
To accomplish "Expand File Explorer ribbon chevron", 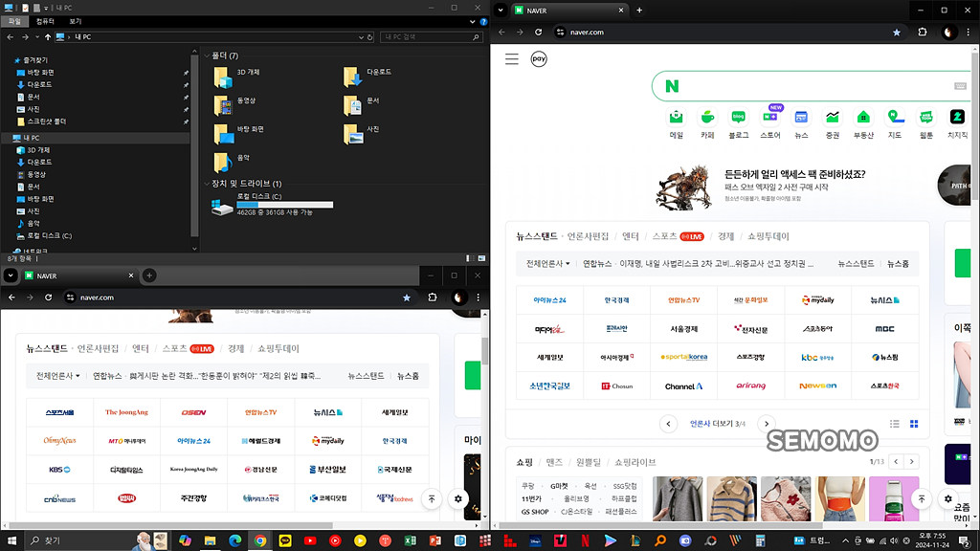I will click(x=473, y=21).
